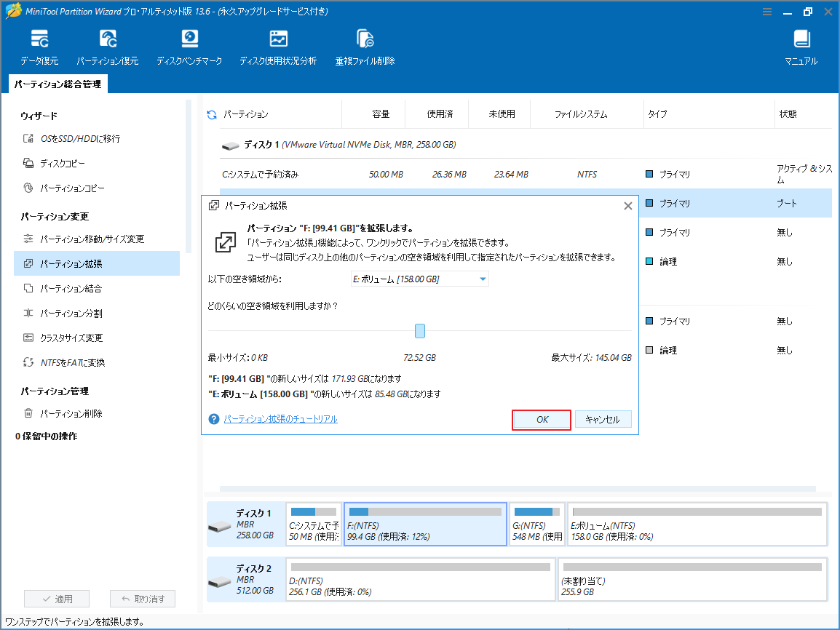Screen dimensions: 840x630
Task: Open the Manual (マニュアル)
Action: click(801, 47)
